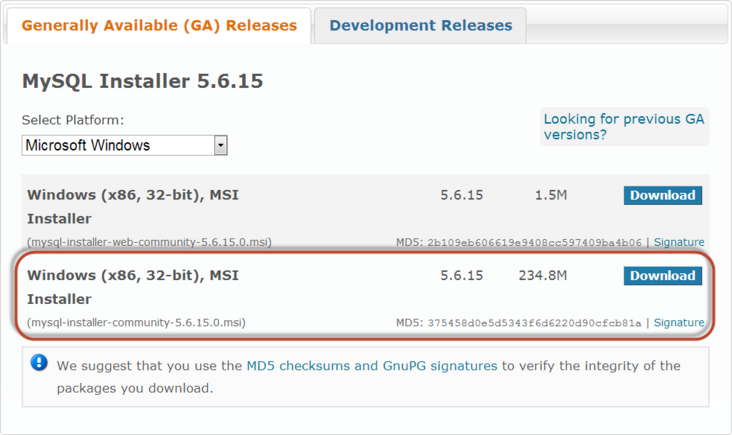Click the second row's Windows (x86, 32-bit) title

click(132, 275)
